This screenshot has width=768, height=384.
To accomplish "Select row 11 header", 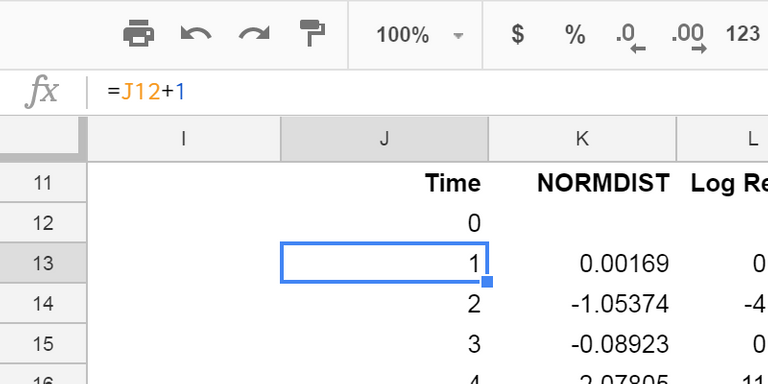I will [x=43, y=183].
